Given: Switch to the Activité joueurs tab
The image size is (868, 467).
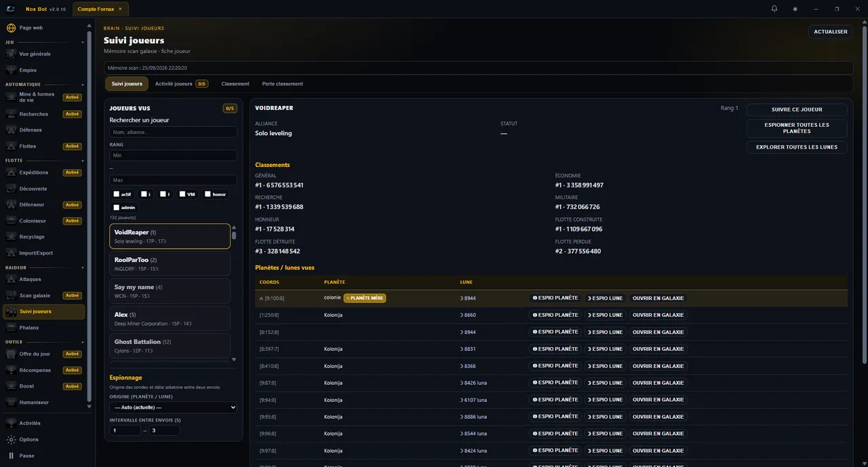Looking at the screenshot, I should click(181, 84).
